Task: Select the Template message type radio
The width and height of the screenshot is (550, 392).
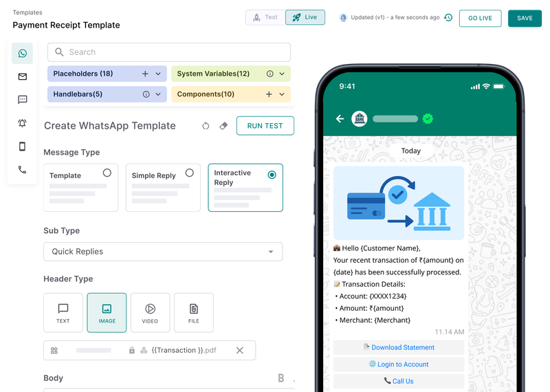Action: (x=107, y=173)
